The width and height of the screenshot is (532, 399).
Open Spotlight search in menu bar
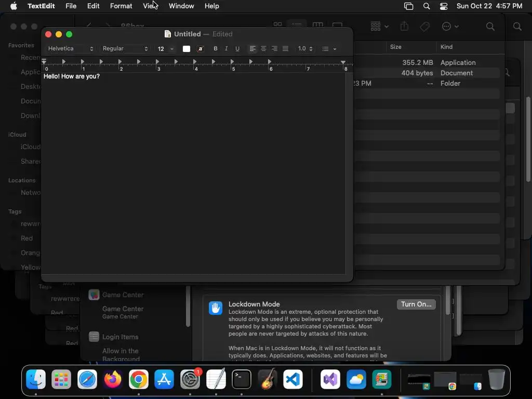pos(427,6)
